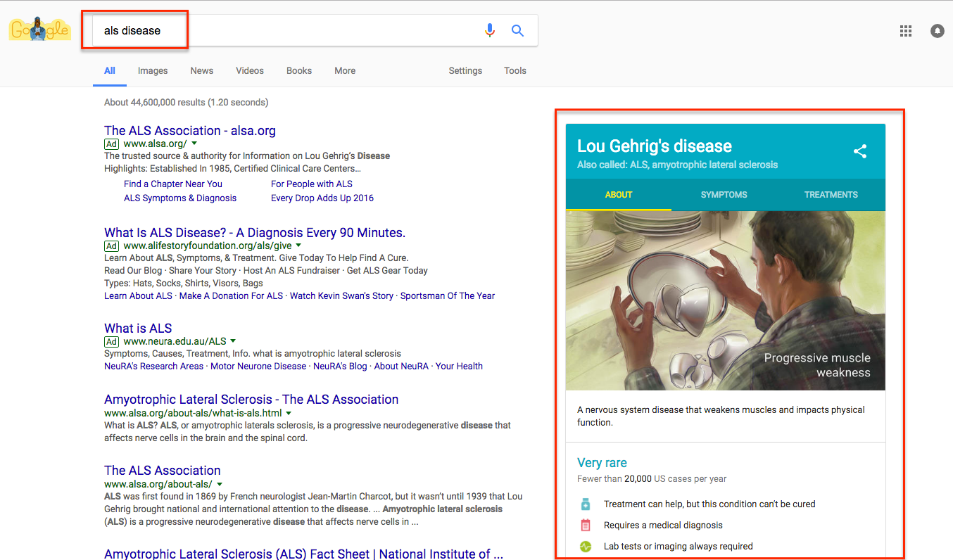Click the lab tests pulse icon
953x560 pixels.
tap(585, 546)
